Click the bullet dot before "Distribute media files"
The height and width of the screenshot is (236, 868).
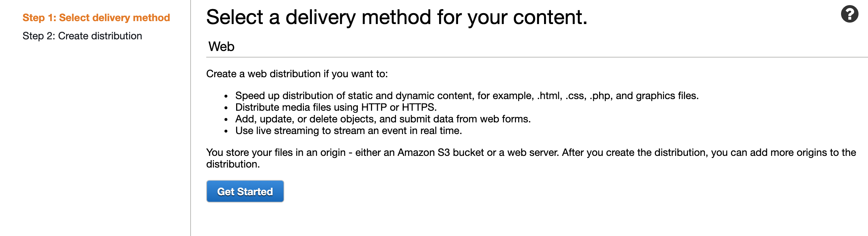tap(226, 108)
